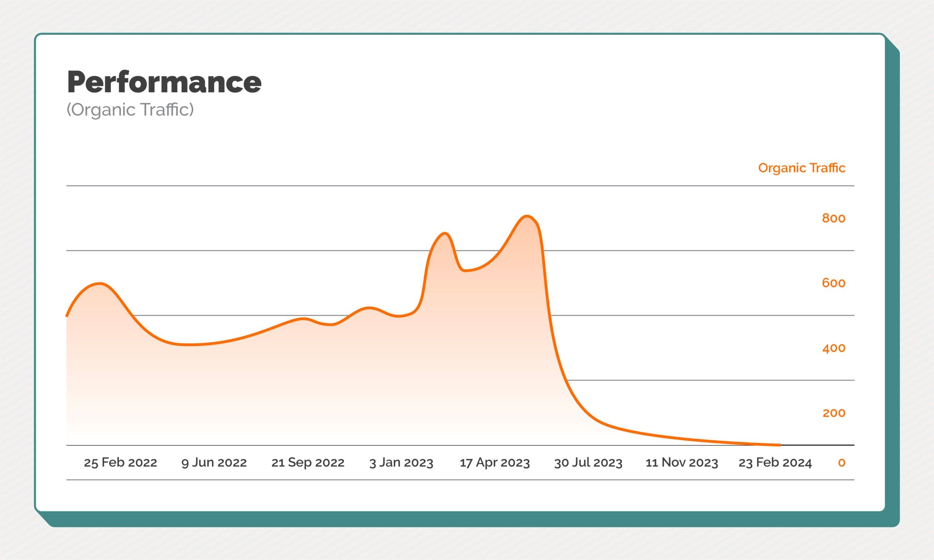
Task: Select the 400 y-axis value
Action: pos(834,348)
